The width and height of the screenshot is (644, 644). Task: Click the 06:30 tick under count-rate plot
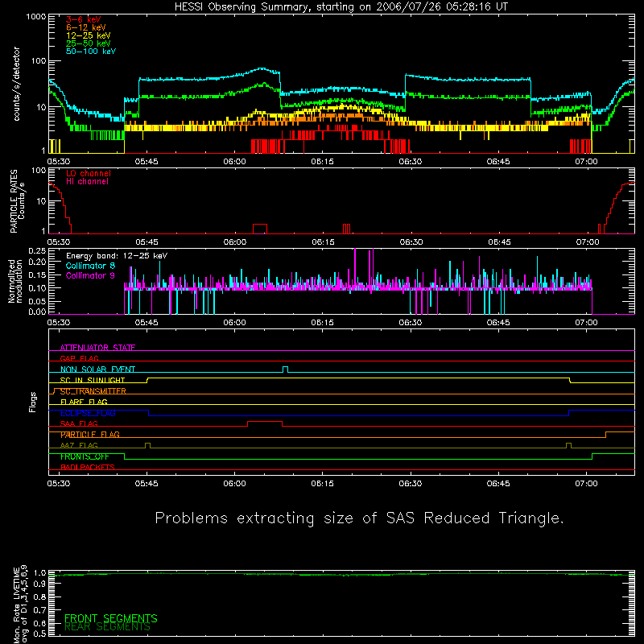[411, 162]
